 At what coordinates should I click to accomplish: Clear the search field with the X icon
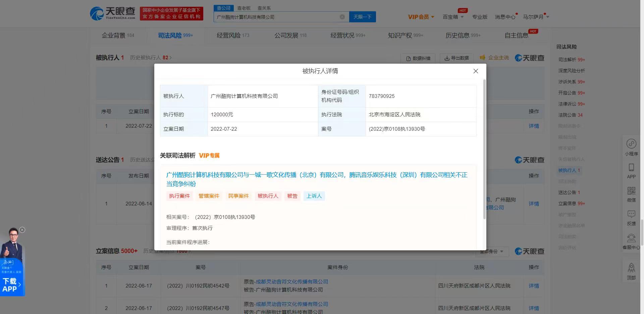342,17
